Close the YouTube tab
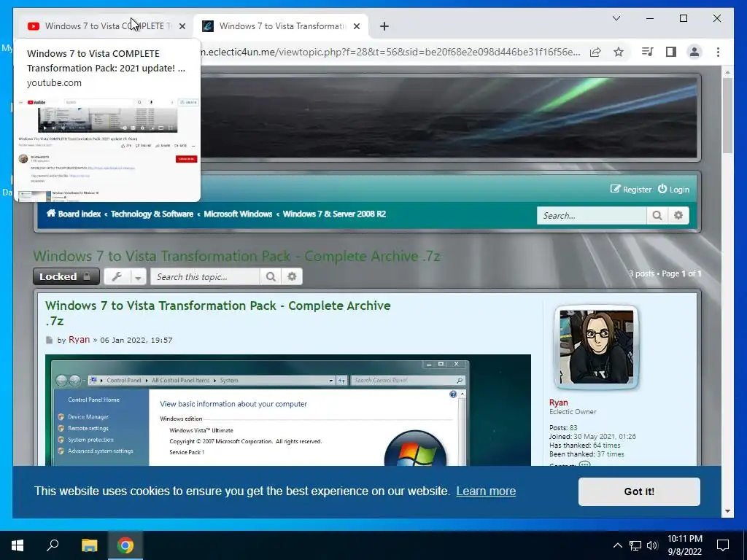Screen dimensions: 747x560 (182, 26)
